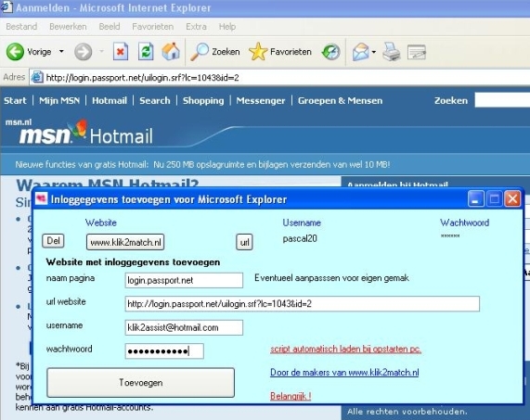Open the Beeld menu
The width and height of the screenshot is (530, 420).
pos(110,26)
